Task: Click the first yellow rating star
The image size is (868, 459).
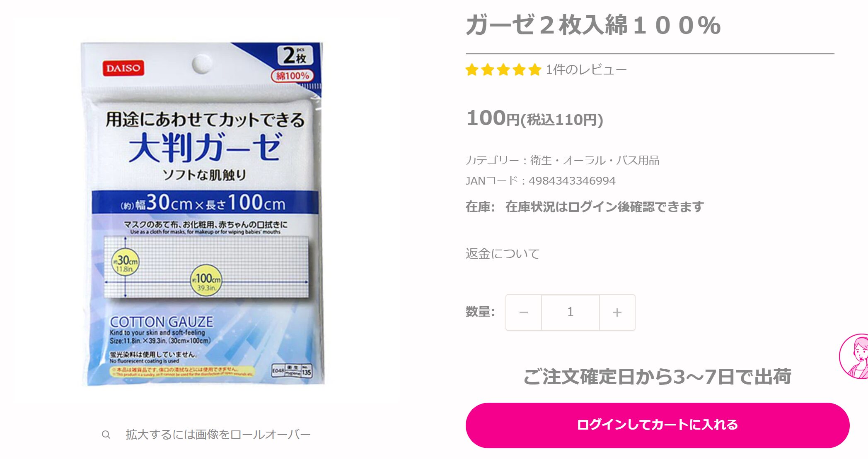Action: (x=472, y=70)
